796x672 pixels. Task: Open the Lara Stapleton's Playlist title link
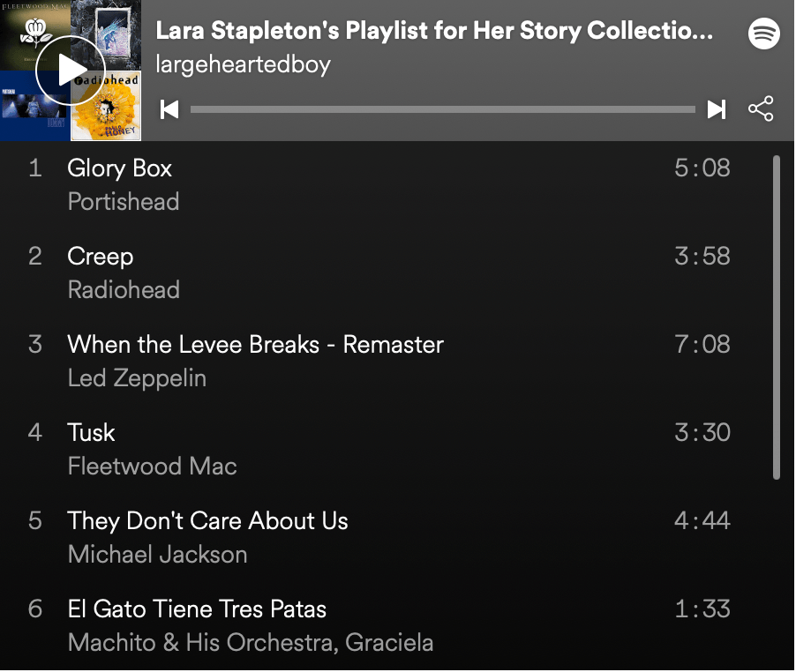434,32
